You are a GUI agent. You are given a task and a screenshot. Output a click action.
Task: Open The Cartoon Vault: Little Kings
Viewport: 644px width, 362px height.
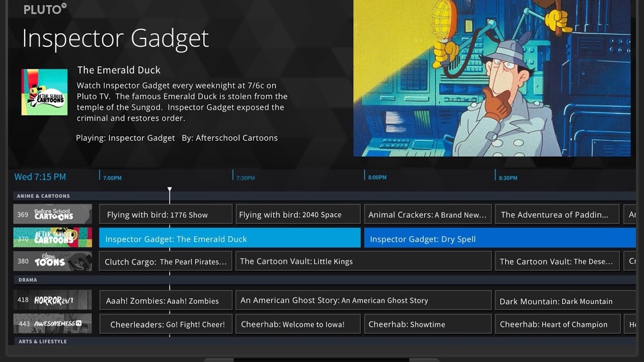coord(364,261)
